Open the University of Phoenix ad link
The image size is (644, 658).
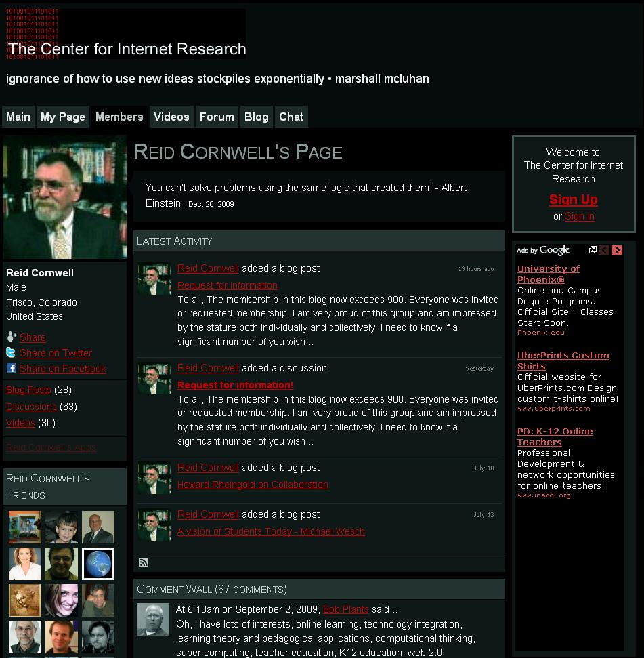[549, 274]
